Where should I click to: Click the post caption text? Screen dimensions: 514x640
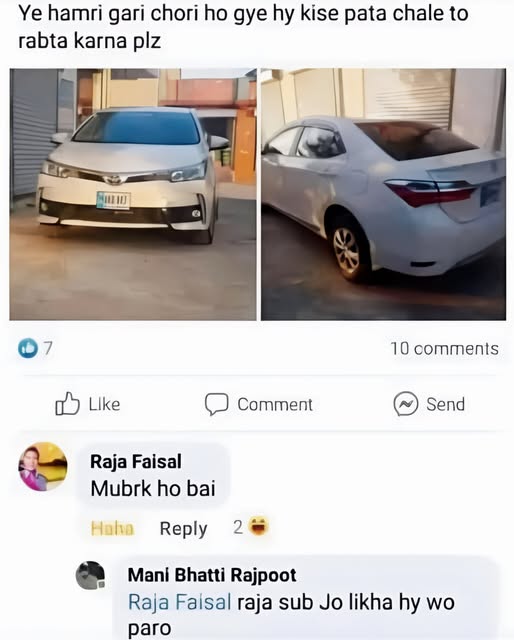(x=243, y=27)
